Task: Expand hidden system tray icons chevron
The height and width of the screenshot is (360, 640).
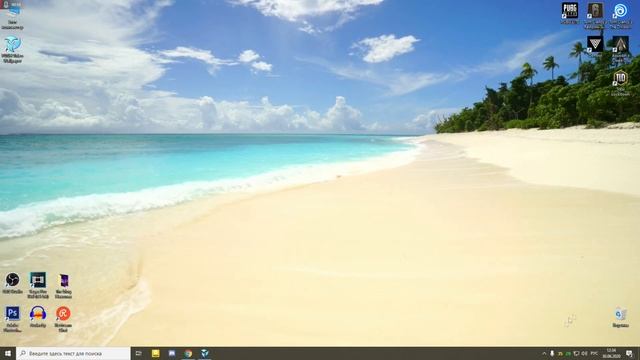Action: click(x=544, y=353)
